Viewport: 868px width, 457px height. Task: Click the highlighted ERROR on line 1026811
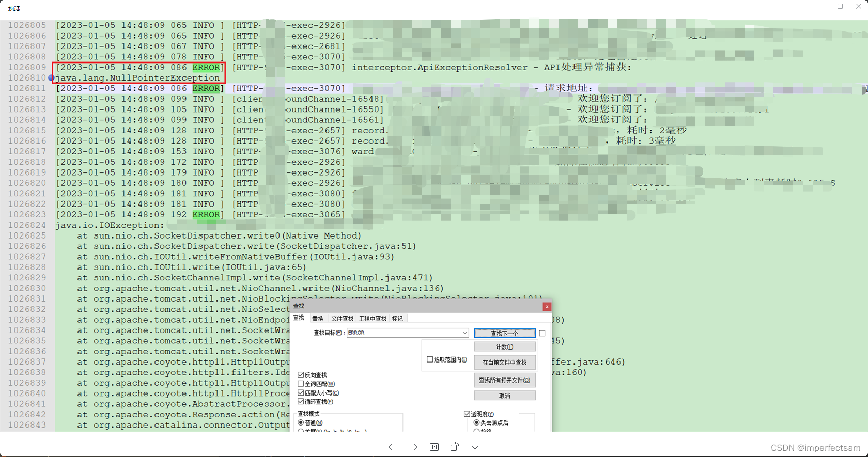206,88
